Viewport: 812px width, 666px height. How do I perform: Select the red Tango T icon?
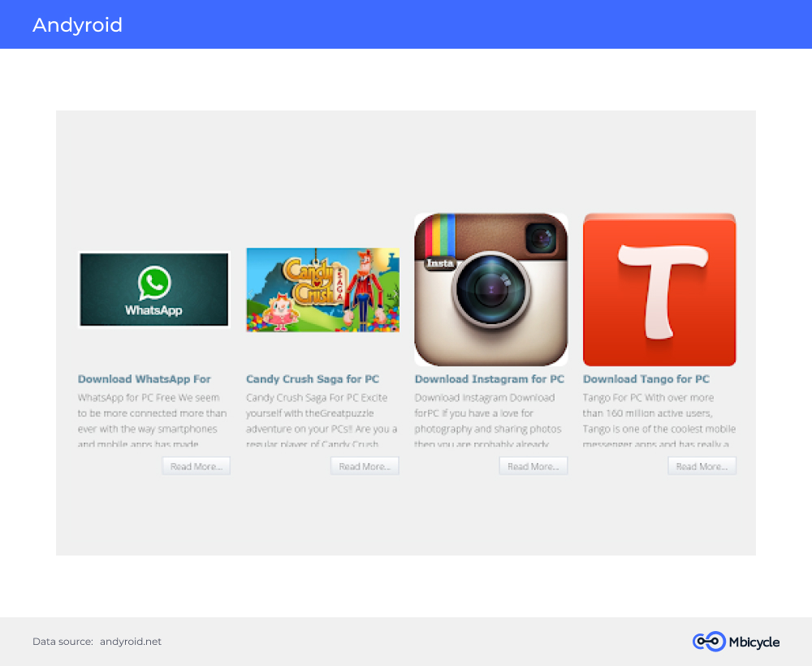point(659,289)
